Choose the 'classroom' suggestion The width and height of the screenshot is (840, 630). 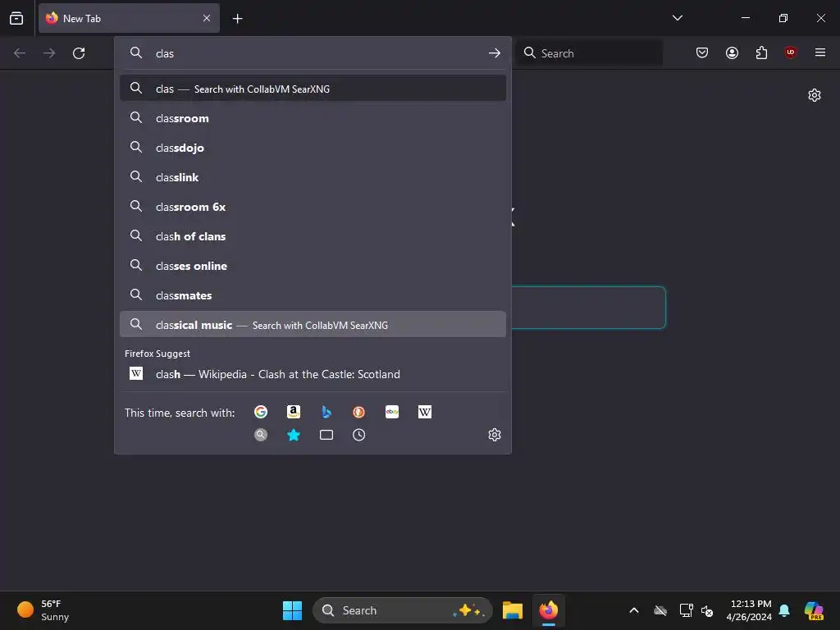point(313,118)
